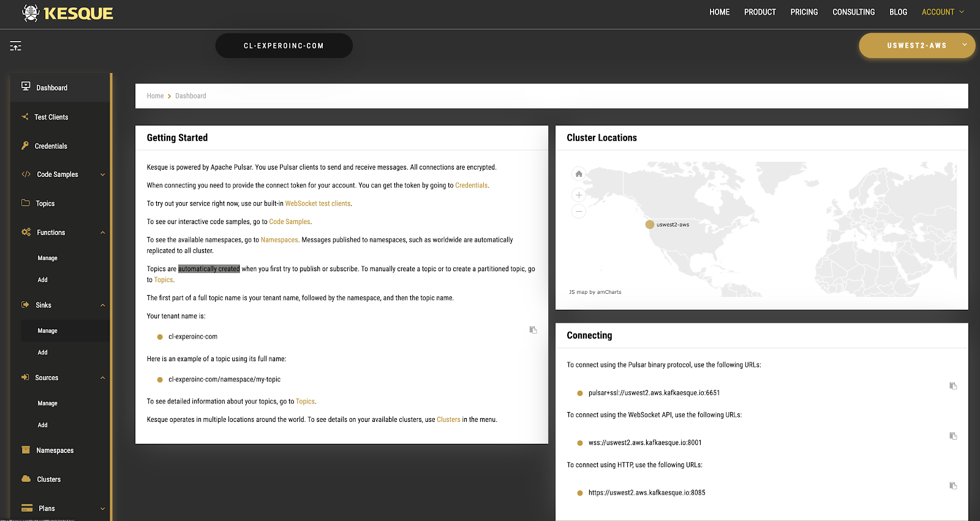
Task: Click the Home breadcrumb link
Action: (155, 96)
